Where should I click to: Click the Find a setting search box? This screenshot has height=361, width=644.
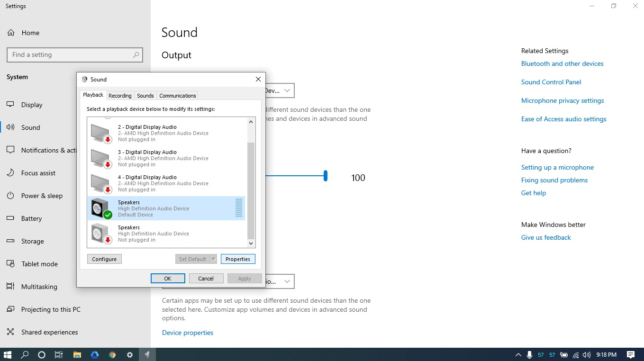pos(74,54)
